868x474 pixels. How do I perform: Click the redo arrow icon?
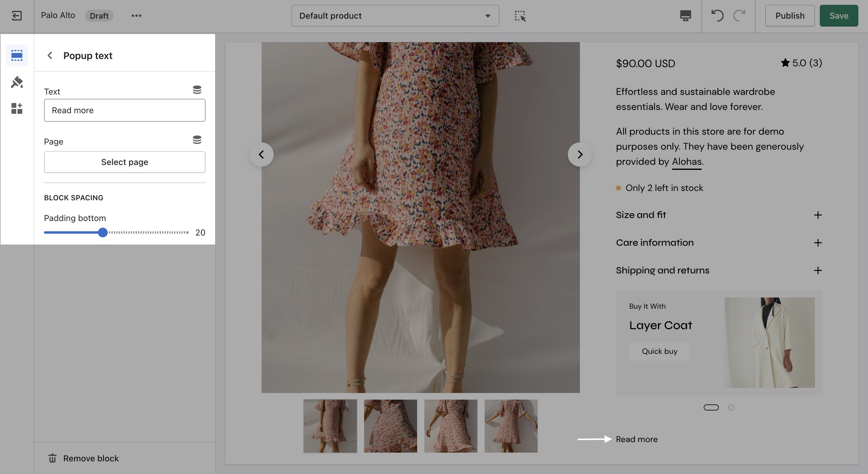pos(739,15)
